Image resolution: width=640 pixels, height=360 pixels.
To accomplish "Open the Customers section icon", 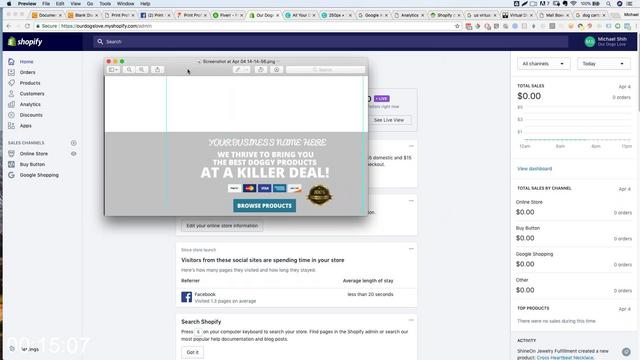I will [x=11, y=93].
